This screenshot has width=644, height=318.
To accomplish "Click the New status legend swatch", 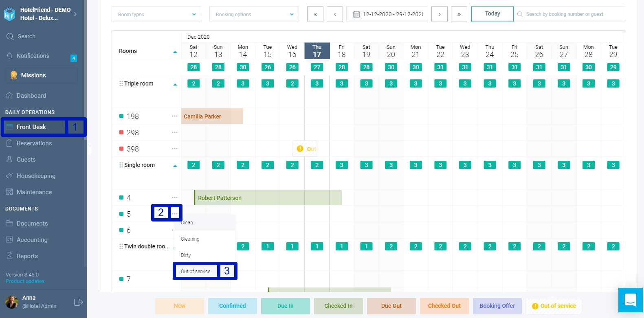I will [179, 306].
